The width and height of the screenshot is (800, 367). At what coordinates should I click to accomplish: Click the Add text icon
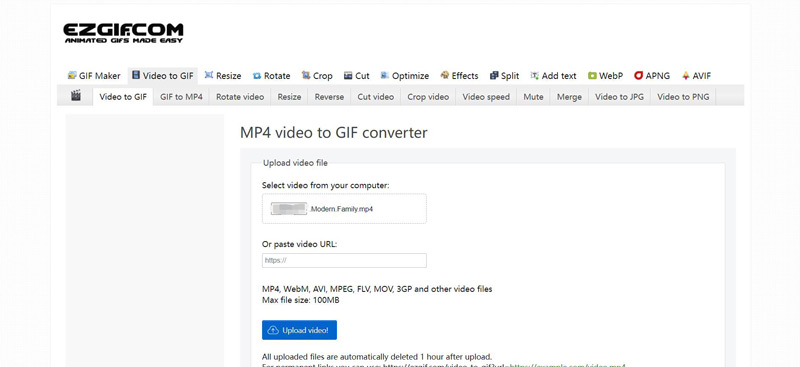click(x=534, y=76)
